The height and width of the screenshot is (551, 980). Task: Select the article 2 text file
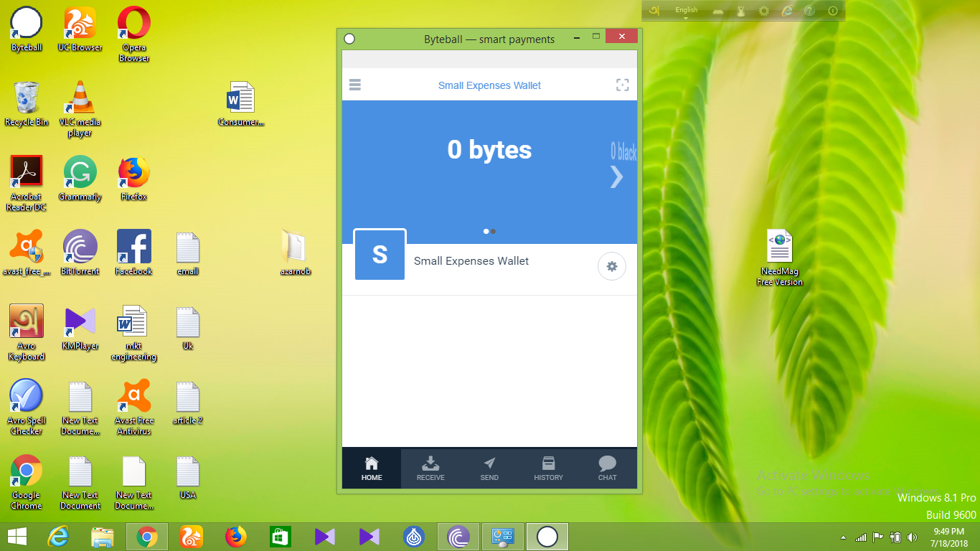(x=187, y=402)
